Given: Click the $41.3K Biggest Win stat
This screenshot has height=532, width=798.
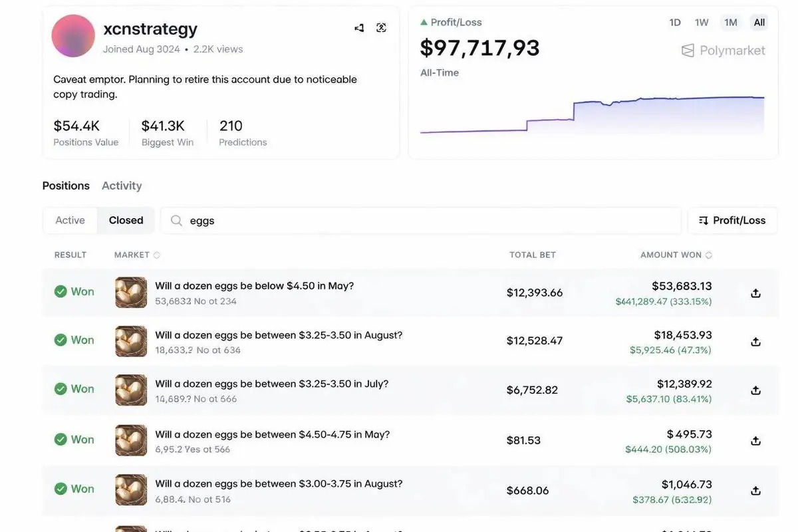Looking at the screenshot, I should pos(167,132).
